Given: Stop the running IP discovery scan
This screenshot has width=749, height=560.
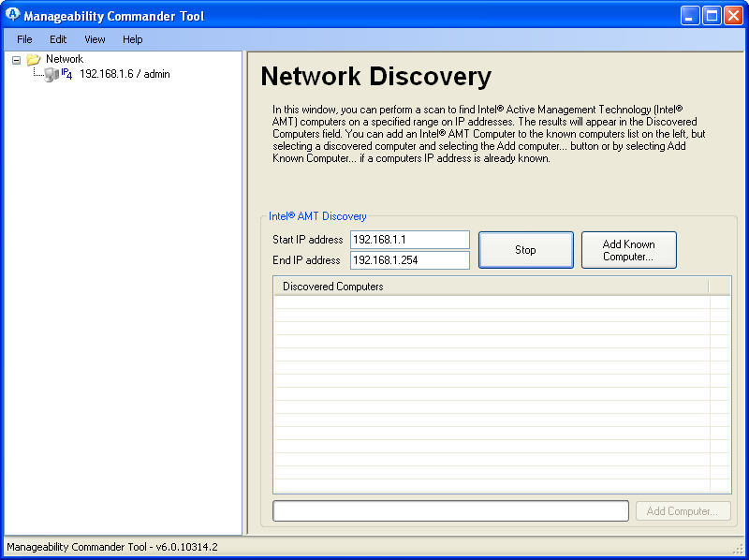Looking at the screenshot, I should (x=525, y=249).
